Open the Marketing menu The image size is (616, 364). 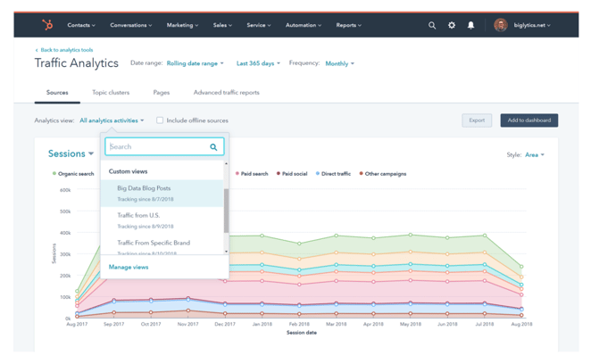pyautogui.click(x=182, y=25)
